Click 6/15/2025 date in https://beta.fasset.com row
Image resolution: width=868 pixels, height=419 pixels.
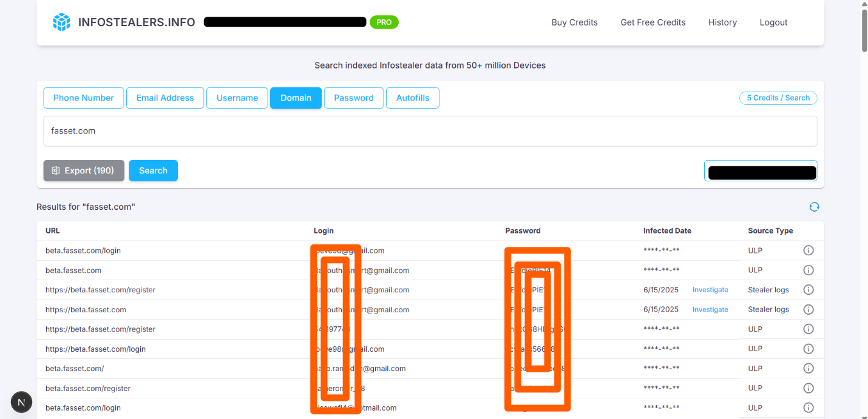coord(661,309)
